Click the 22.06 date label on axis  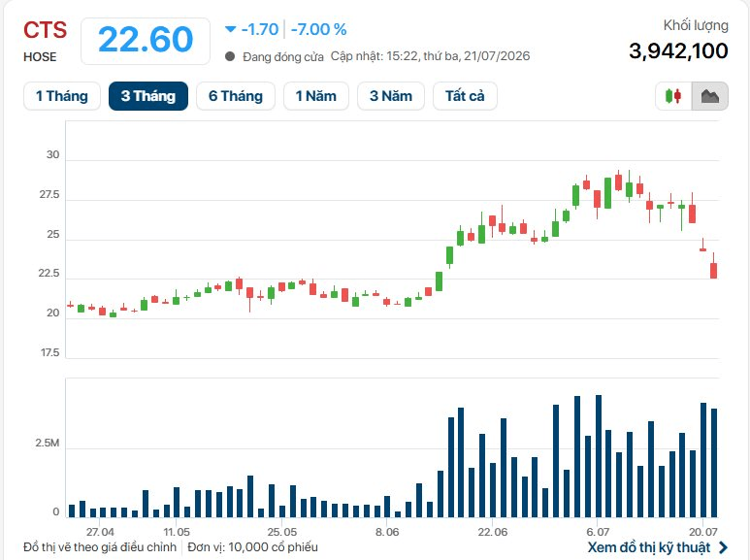coord(493,532)
